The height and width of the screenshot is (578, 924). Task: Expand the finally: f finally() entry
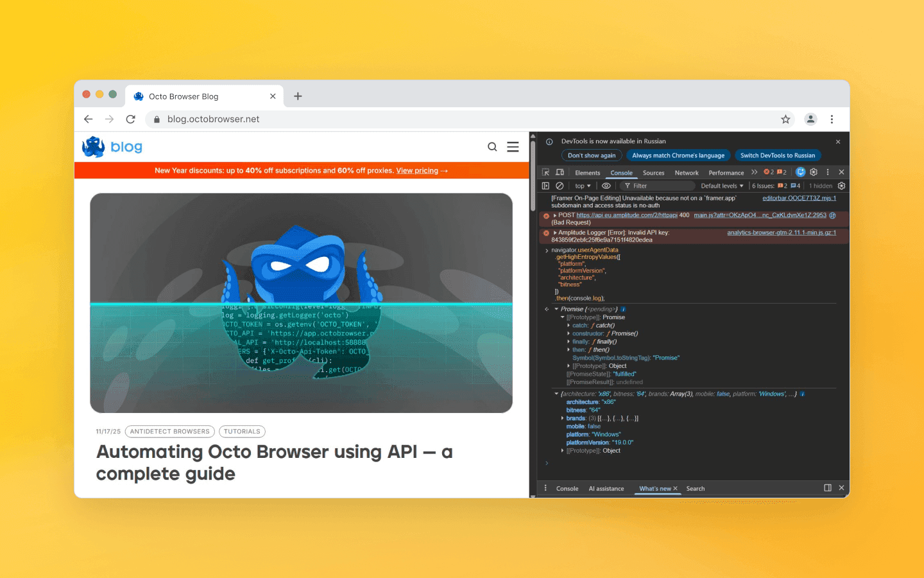[x=569, y=342]
